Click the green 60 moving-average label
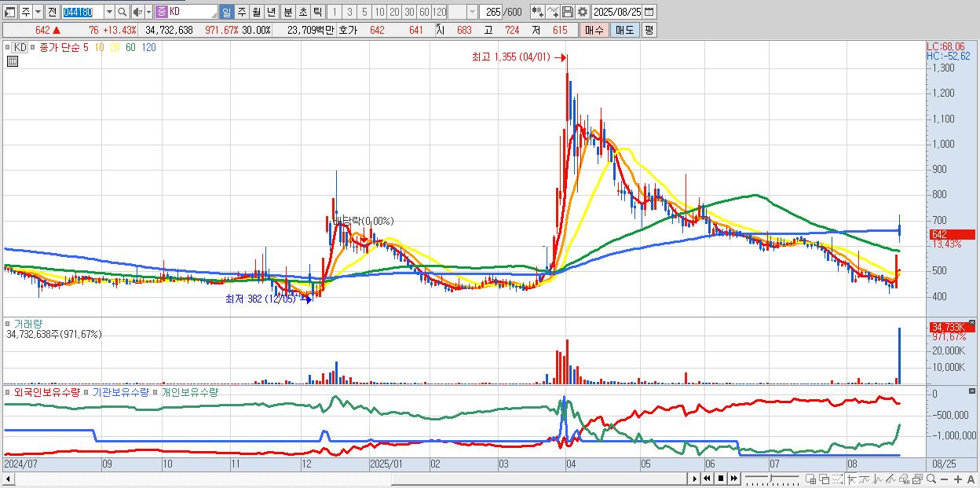This screenshot has height=488, width=980. click(130, 47)
